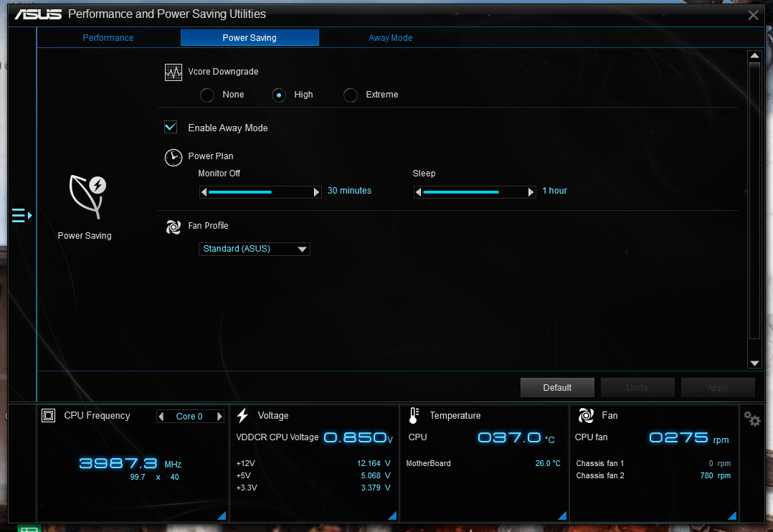The image size is (773, 532).
Task: Expand the CPU Frequency panel corner arrow
Action: 222,516
